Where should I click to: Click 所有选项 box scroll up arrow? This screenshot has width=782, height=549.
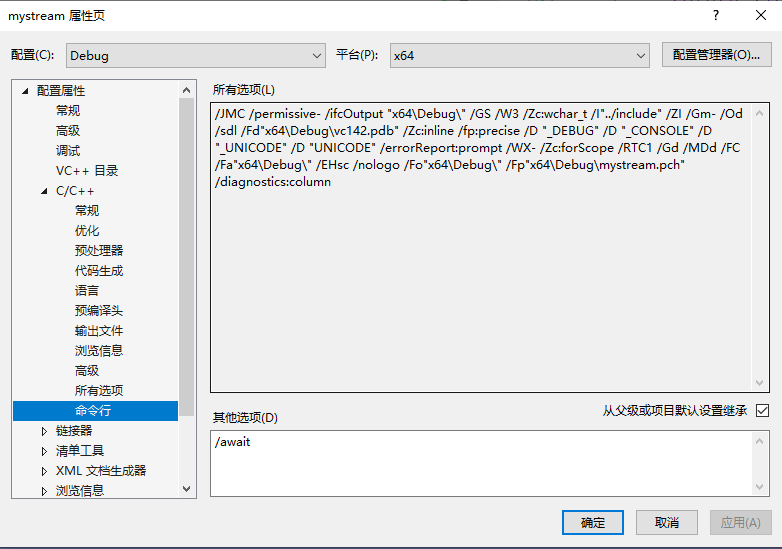click(760, 113)
